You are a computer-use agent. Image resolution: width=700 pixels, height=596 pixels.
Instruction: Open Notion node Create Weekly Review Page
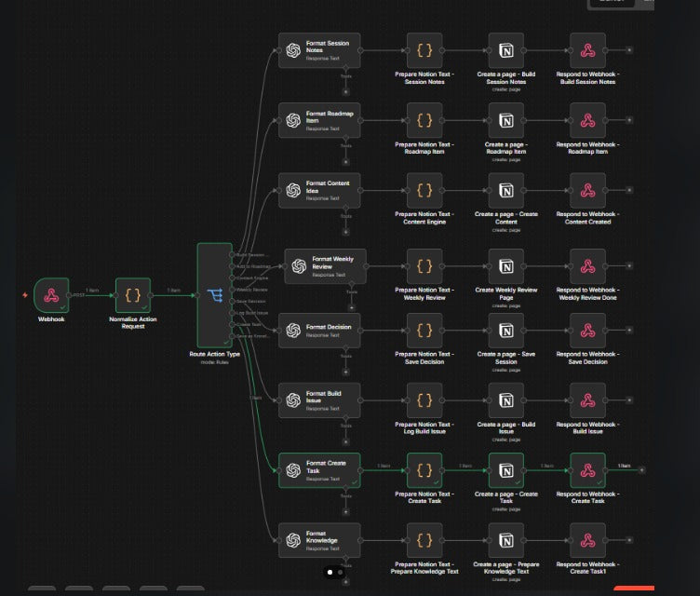506,266
